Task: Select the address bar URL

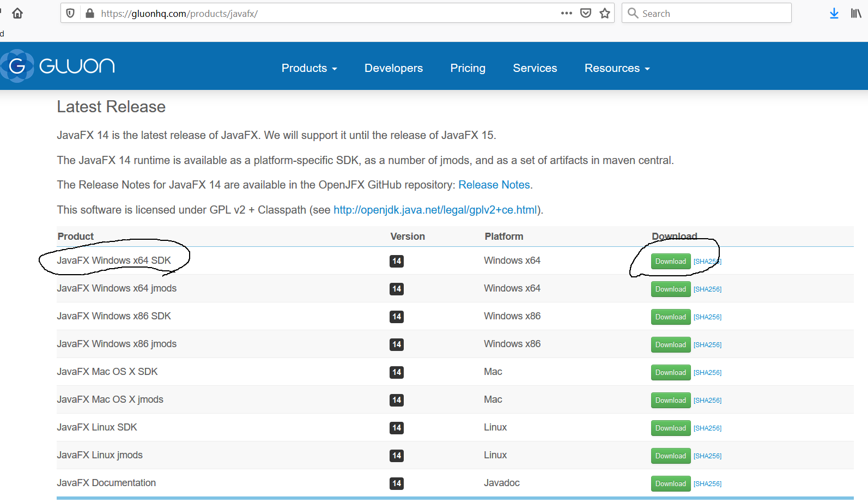Action: click(179, 14)
